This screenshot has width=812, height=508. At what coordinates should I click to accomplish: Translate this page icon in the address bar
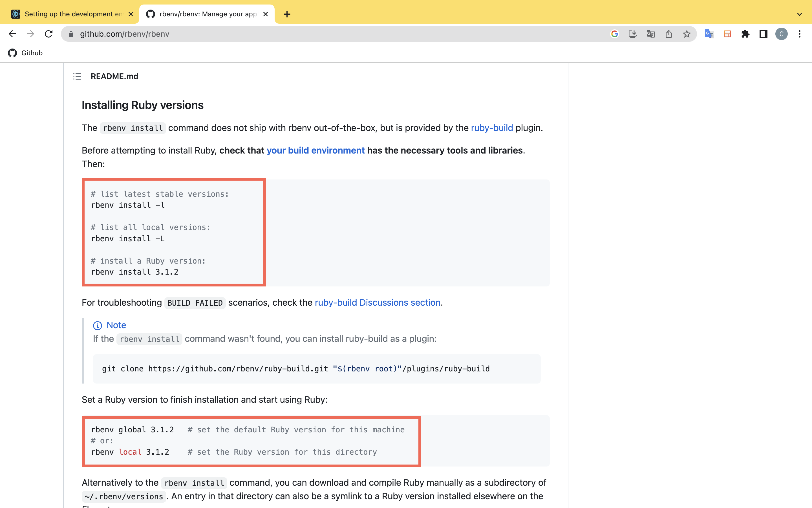[x=651, y=34]
